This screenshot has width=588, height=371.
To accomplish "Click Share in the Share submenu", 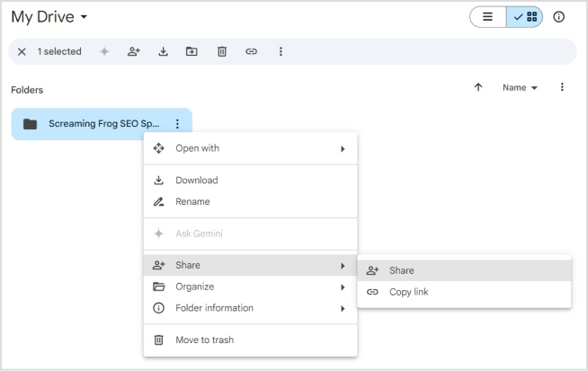I will click(x=464, y=270).
